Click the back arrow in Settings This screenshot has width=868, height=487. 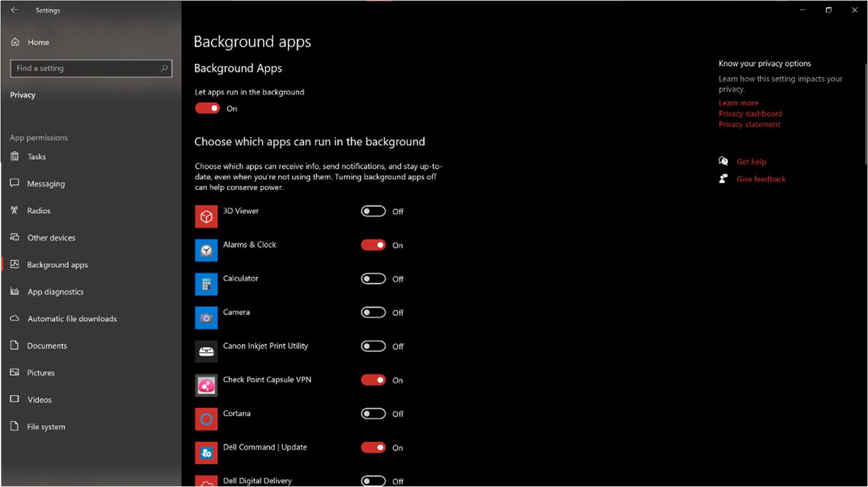click(15, 10)
